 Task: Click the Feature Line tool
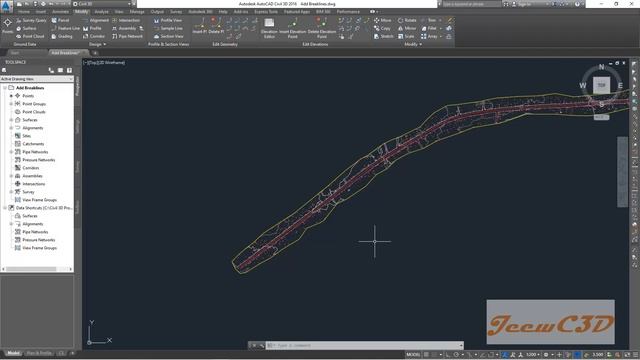click(x=65, y=28)
